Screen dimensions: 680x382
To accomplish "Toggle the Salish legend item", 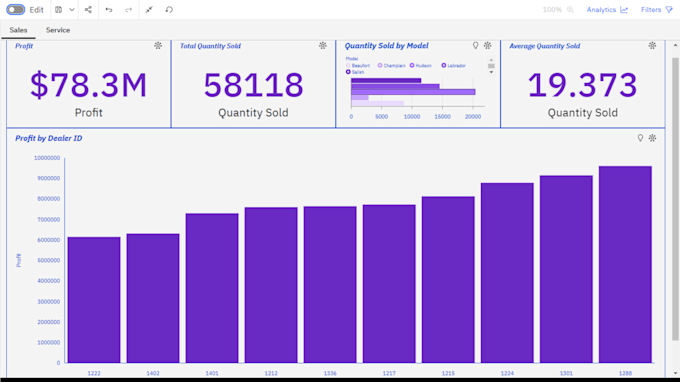I will [355, 72].
